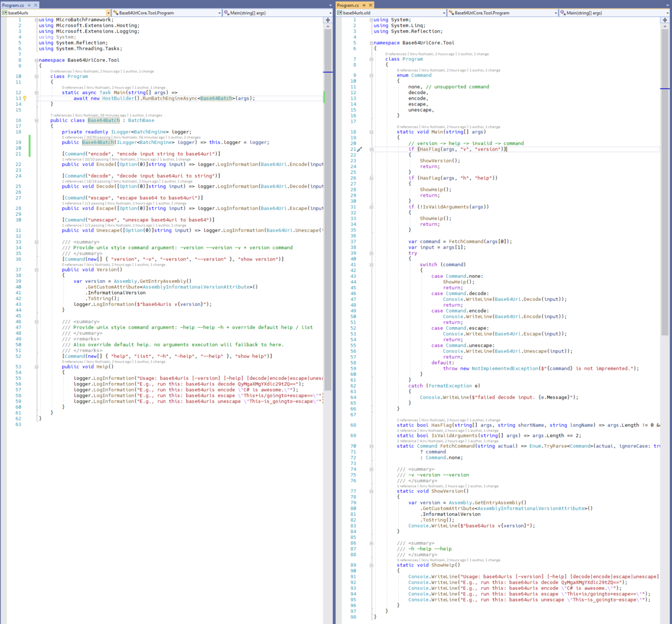The width and height of the screenshot is (672, 624).
Task: Collapse the ShowHelp() method in right pane
Action: tap(371, 565)
